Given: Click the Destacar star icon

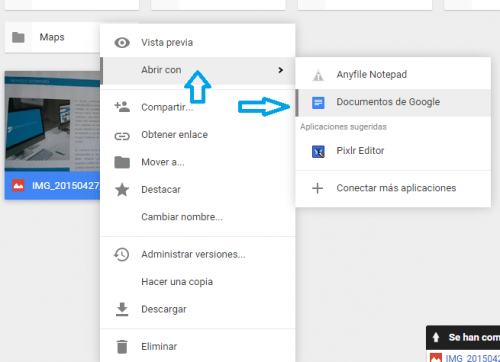Looking at the screenshot, I should click(122, 189).
